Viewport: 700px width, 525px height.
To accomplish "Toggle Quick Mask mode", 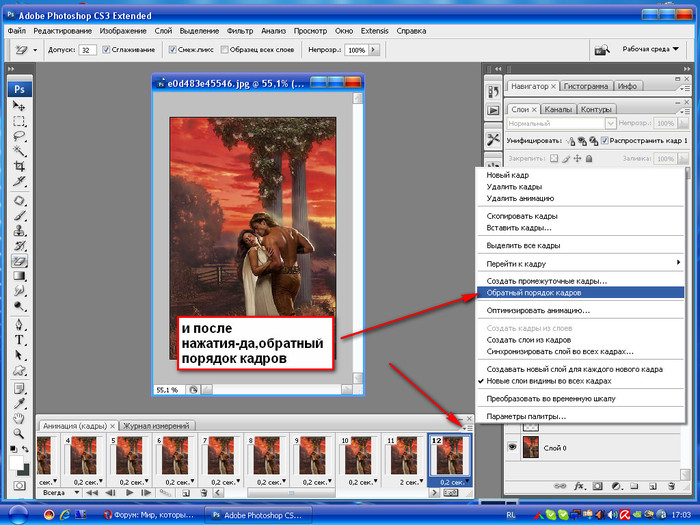I will click(x=19, y=485).
